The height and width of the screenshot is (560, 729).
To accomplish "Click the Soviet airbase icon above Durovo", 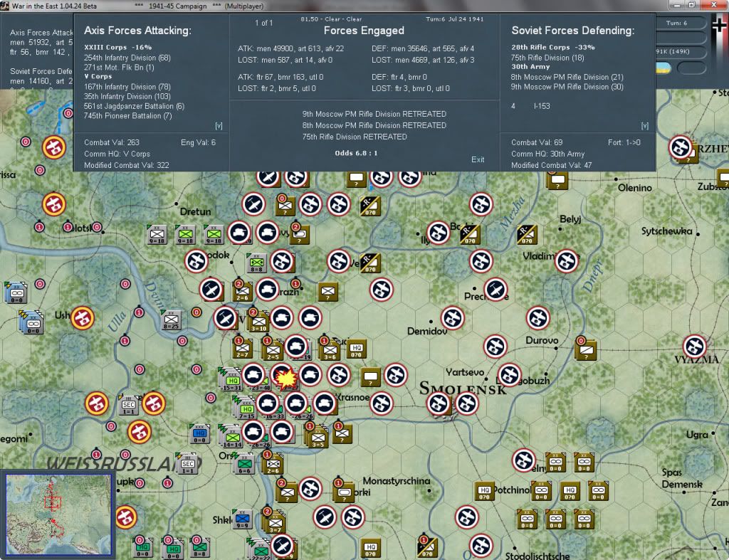I will pyautogui.click(x=538, y=318).
